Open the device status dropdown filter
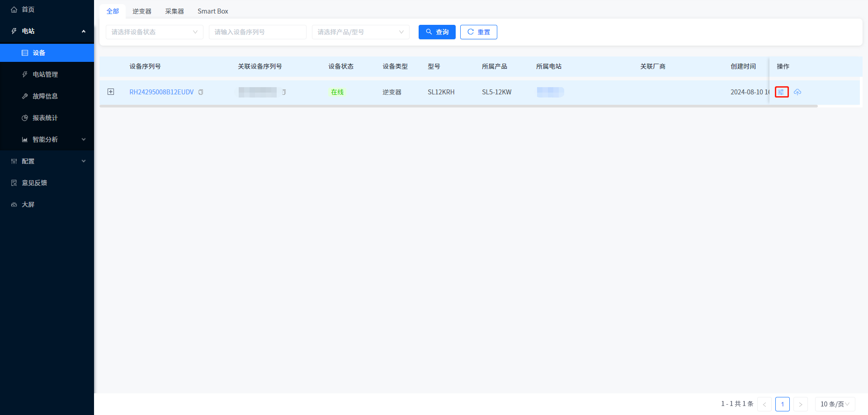 point(154,32)
